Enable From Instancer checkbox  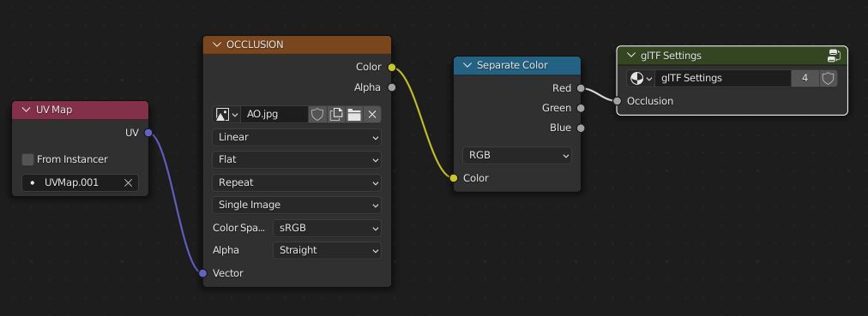[27, 159]
